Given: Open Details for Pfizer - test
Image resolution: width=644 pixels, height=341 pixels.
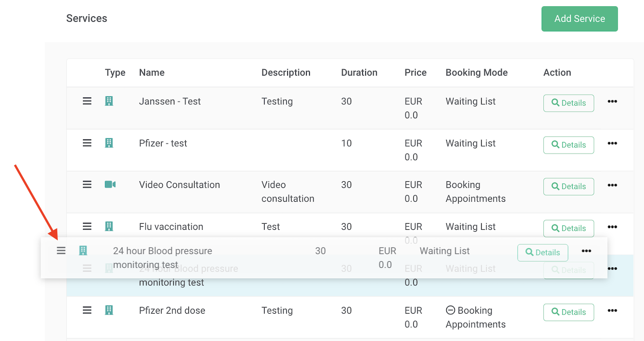Looking at the screenshot, I should tap(569, 145).
